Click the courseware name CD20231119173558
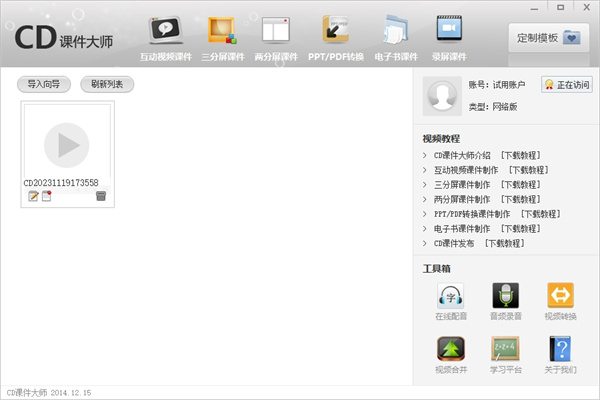This screenshot has height=400, width=600. pos(61,183)
